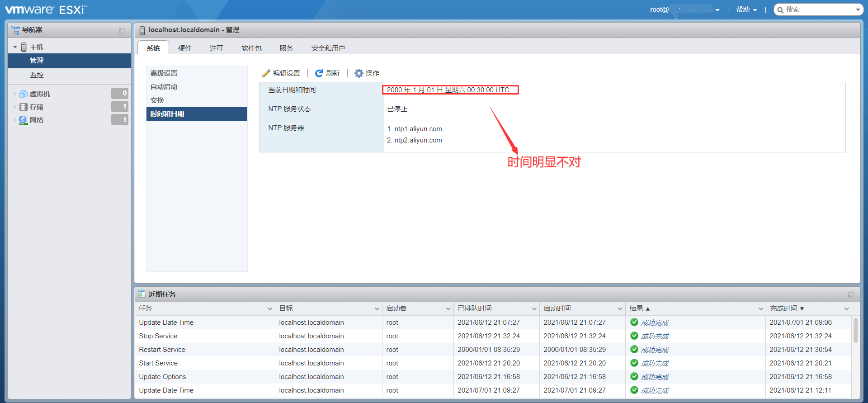Click the Refresh button label
Viewport: 868px width, 403px height.
point(333,73)
